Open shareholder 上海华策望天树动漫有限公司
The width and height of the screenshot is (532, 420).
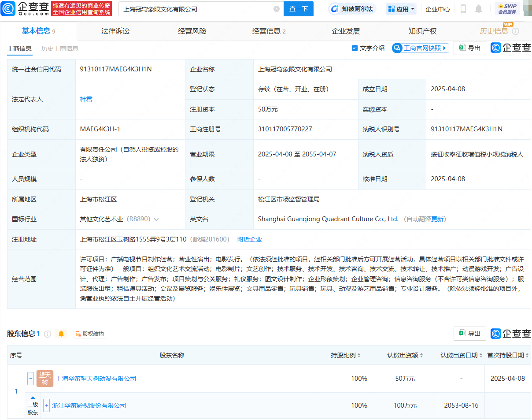(x=96, y=379)
